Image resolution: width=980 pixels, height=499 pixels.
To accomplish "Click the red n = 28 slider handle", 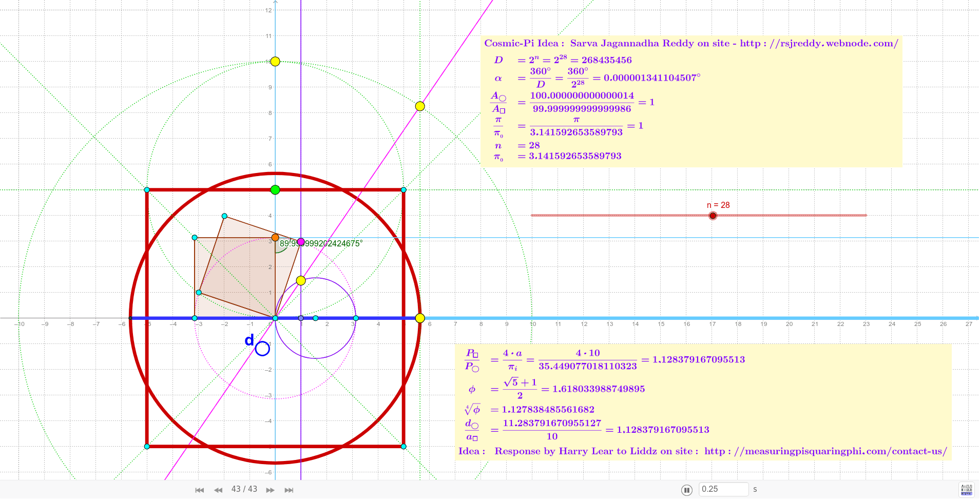I will 713,216.
